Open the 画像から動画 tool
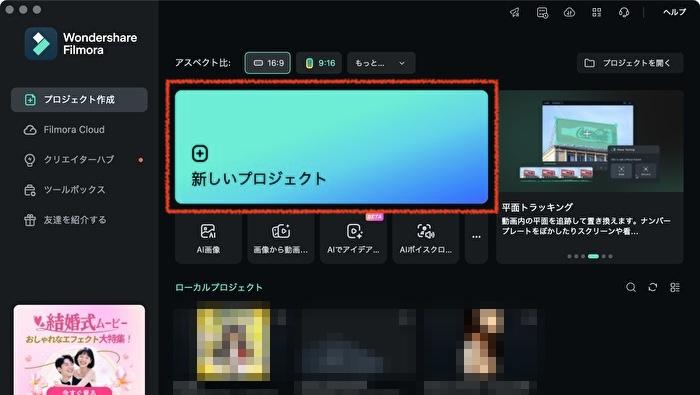The image size is (700, 395). (x=281, y=239)
